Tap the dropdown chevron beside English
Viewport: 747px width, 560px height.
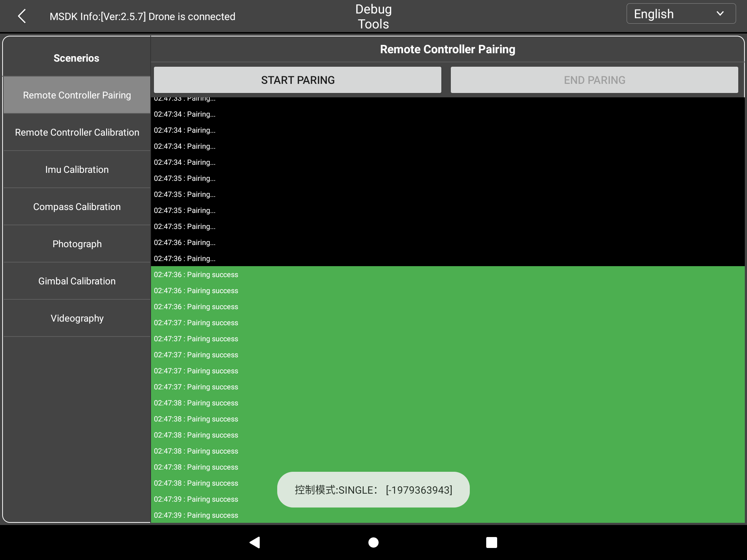(x=720, y=14)
